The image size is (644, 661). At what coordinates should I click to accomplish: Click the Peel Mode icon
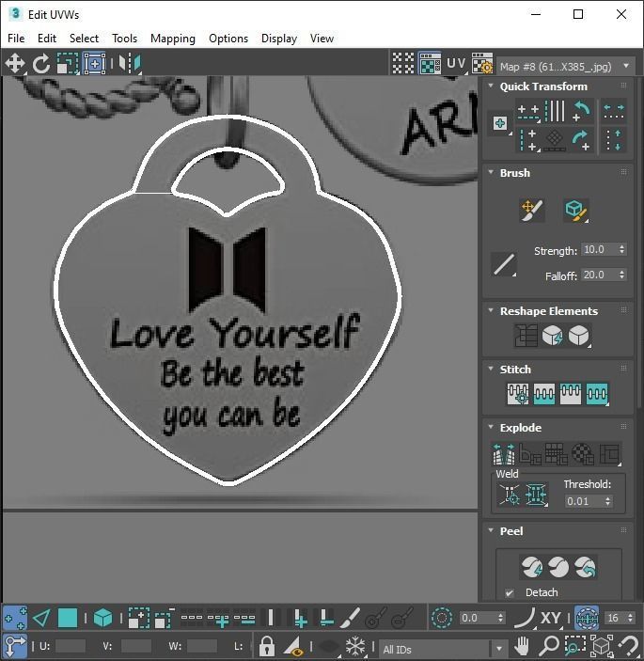(558, 567)
